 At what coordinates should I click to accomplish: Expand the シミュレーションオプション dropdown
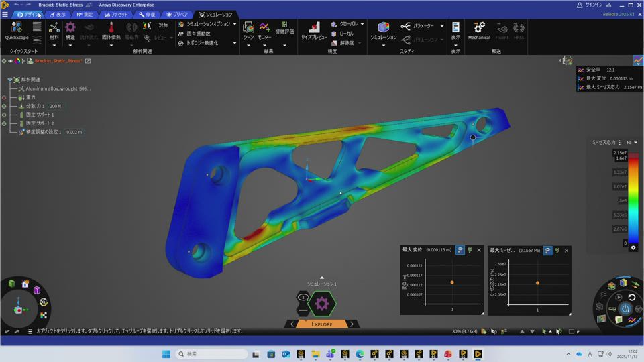click(234, 24)
